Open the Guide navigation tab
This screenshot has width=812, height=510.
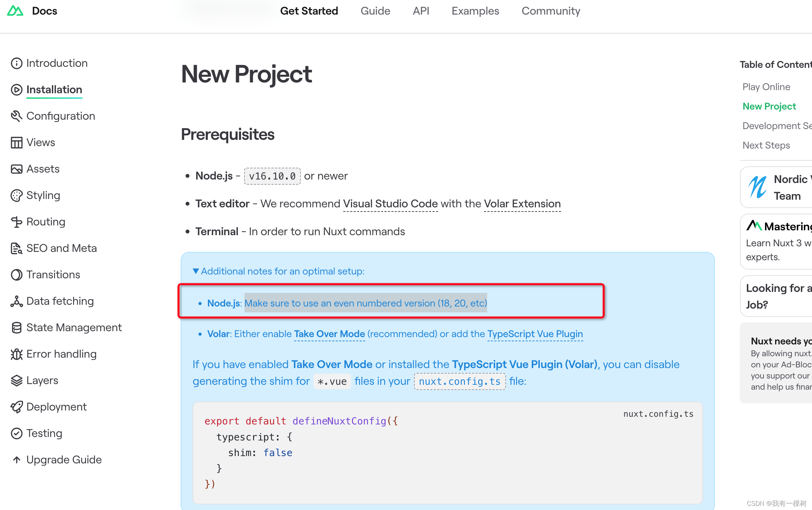pos(375,11)
